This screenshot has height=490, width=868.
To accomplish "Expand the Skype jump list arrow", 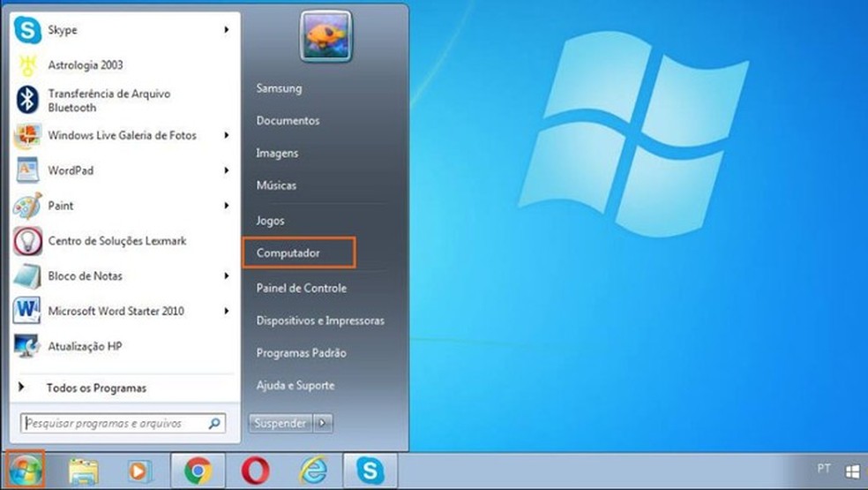I will [227, 30].
